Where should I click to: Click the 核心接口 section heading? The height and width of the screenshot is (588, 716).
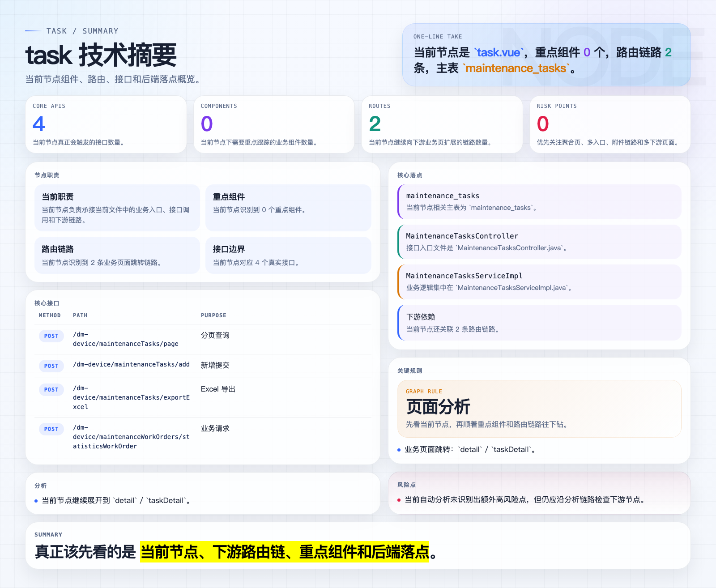coord(47,303)
